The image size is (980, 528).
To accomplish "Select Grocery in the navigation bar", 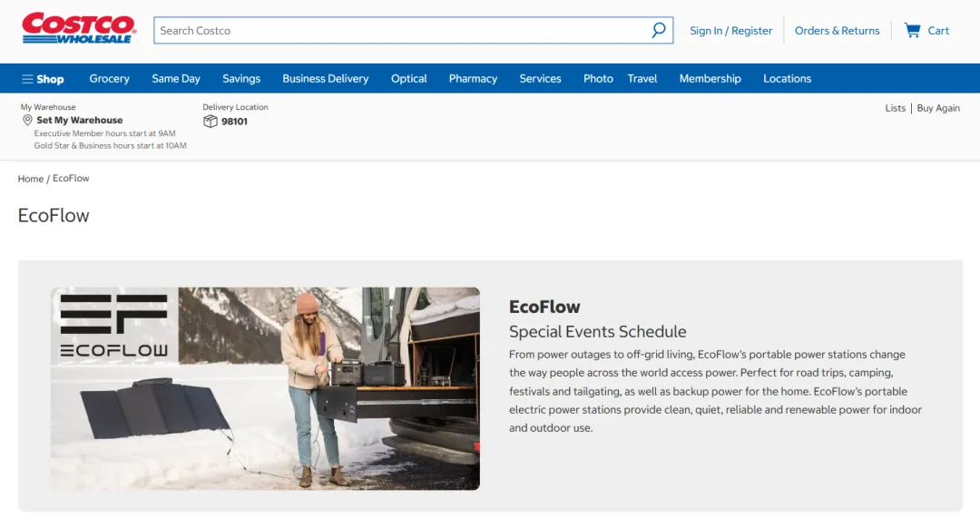I will coord(110,79).
